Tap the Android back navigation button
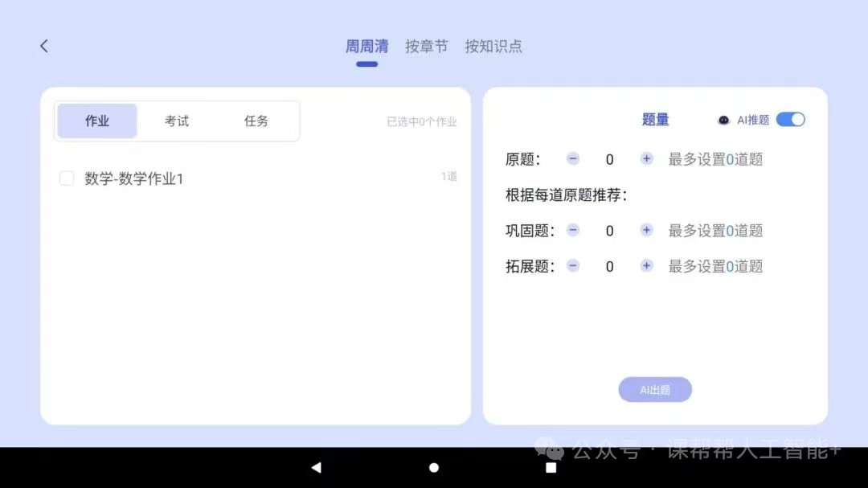The image size is (868, 488). [x=316, y=468]
